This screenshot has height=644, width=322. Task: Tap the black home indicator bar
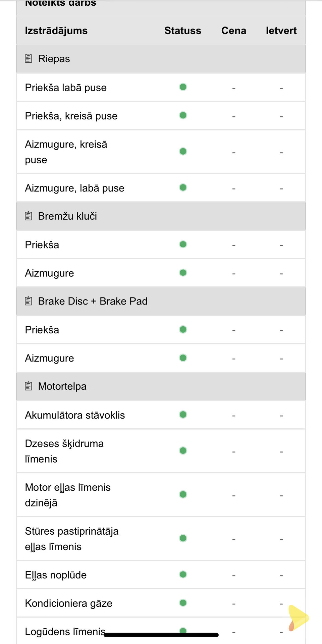click(x=161, y=635)
